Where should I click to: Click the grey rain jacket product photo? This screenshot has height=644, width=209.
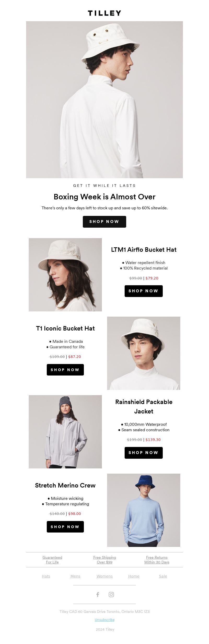(x=65, y=432)
